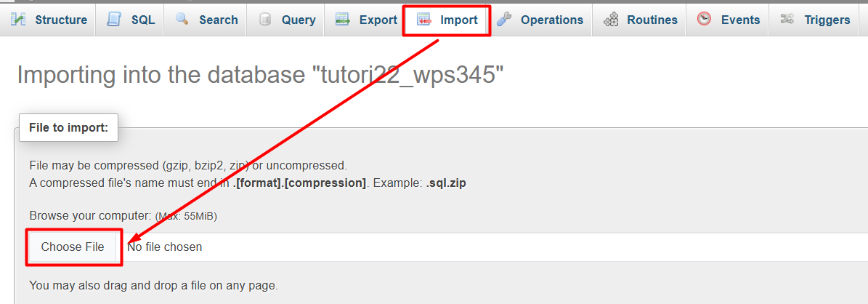The image size is (868, 304).
Task: Open the Search tab
Action: 206,20
